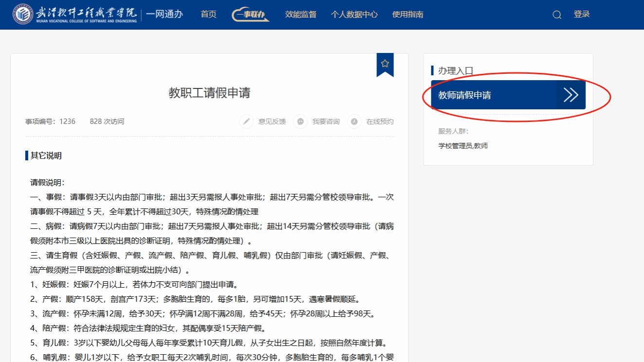Open the 一事联办 logo link
Screen dimensions: 644x362
(250, 15)
